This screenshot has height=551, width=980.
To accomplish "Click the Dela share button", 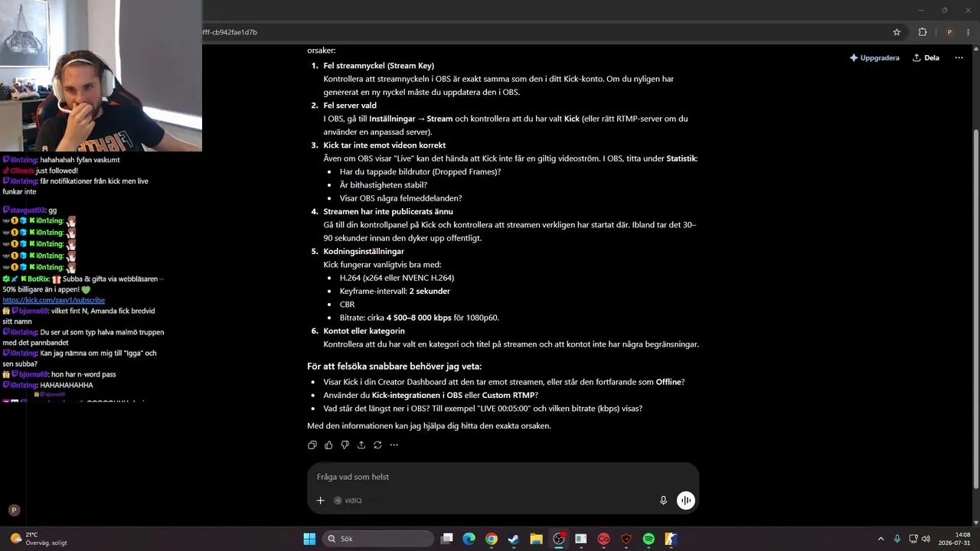I will tap(926, 57).
